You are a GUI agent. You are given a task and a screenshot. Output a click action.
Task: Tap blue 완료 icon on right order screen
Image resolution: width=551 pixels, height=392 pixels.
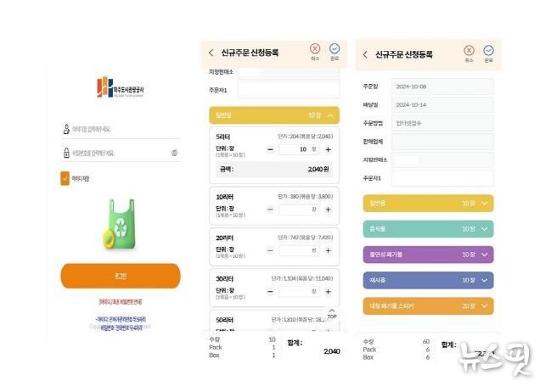488,51
